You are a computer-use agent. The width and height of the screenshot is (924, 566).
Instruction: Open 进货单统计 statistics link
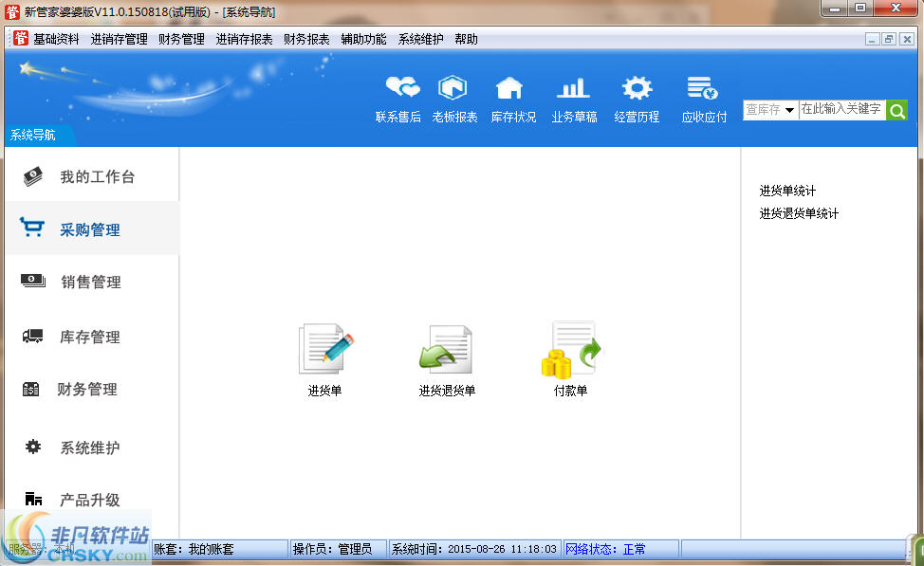(x=785, y=190)
